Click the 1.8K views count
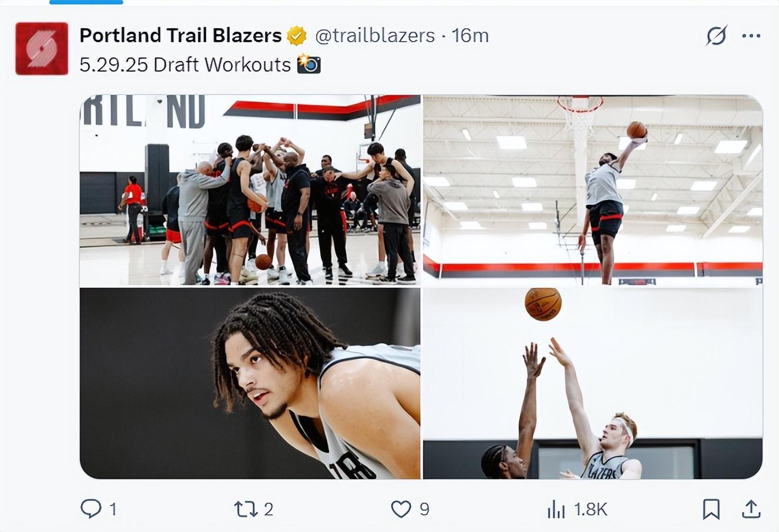 590,509
